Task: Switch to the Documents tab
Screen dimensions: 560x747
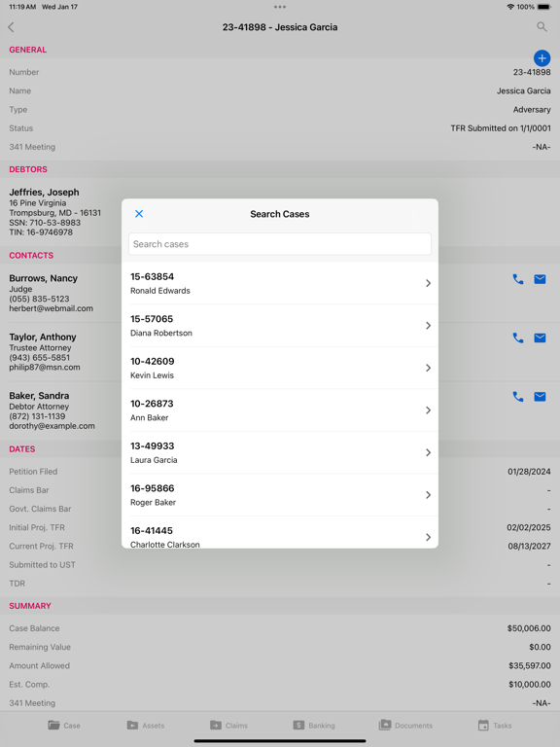Action: tap(405, 725)
